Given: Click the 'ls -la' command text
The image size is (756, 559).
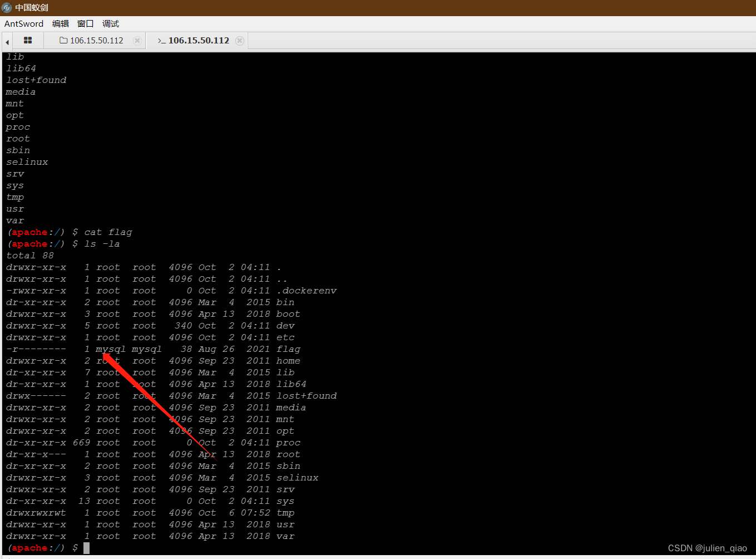Looking at the screenshot, I should click(x=102, y=244).
